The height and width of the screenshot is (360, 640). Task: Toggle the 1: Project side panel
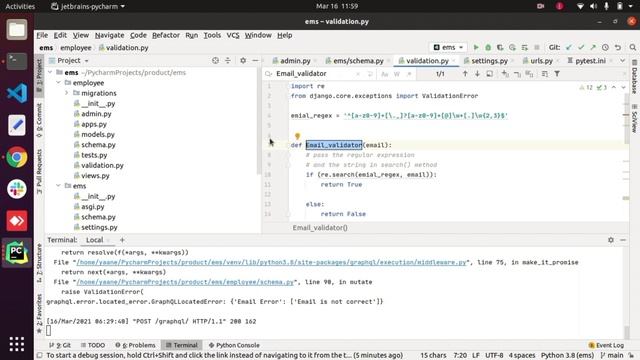tap(39, 75)
